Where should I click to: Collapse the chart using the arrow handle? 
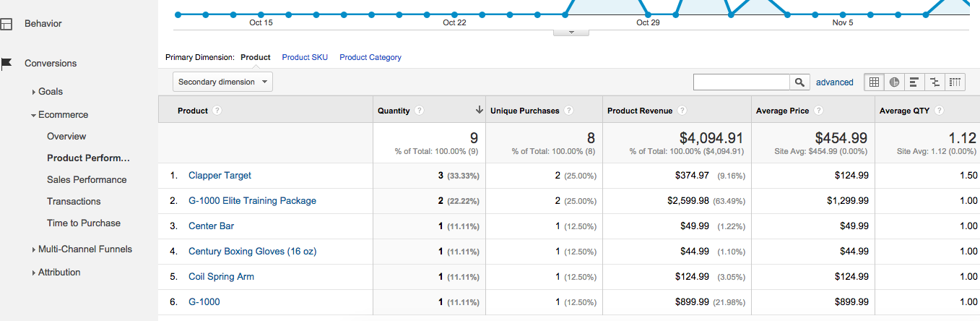[571, 32]
